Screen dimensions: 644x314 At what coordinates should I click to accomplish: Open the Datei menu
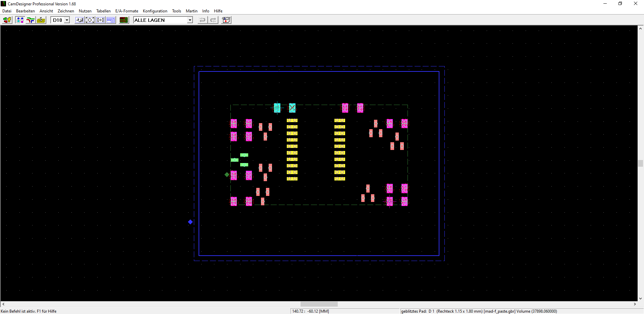(7, 11)
